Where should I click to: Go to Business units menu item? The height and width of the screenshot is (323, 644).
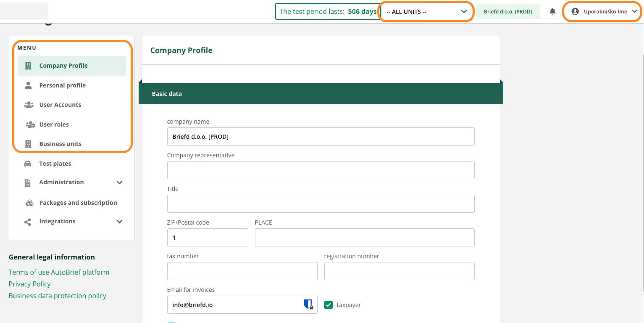60,144
